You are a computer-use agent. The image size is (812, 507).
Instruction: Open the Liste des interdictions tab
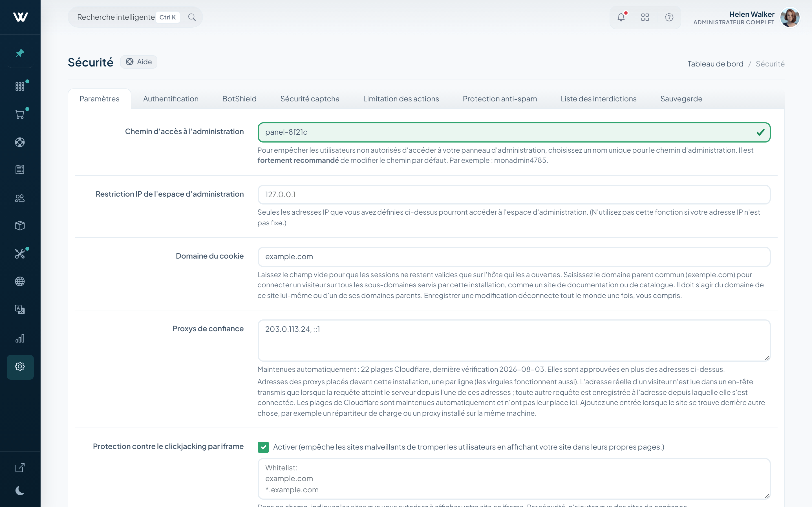[599, 99]
